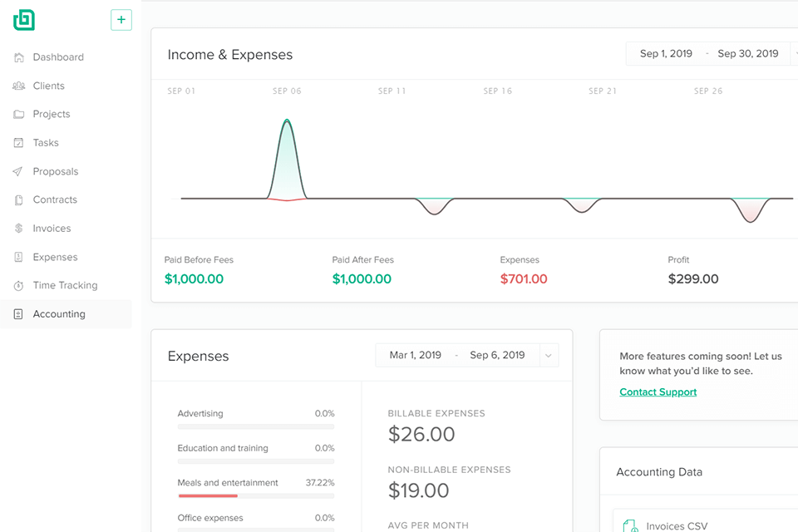Viewport: 798px width, 532px height.
Task: Click Sep 1, 2019 start date
Action: coord(666,53)
